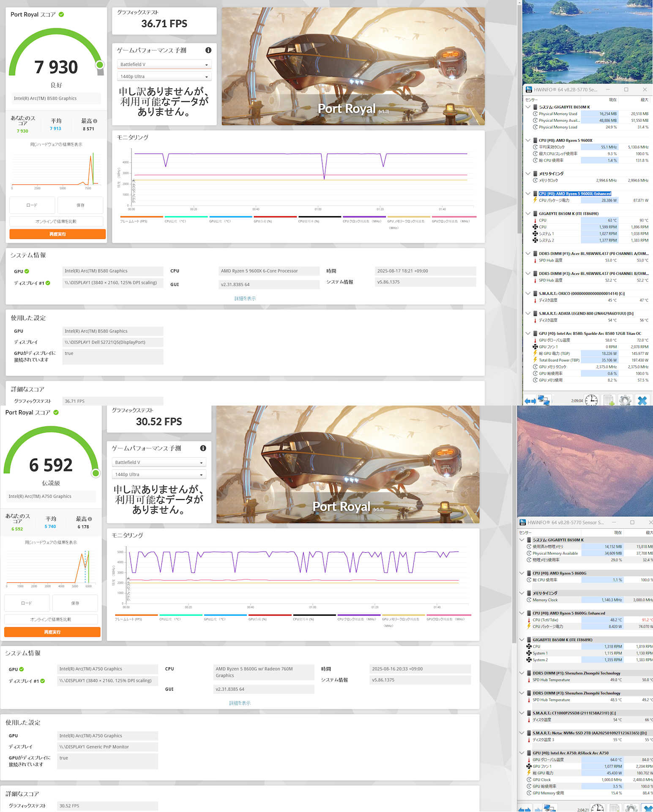The width and height of the screenshot is (653, 812).
Task: Toggle CPU使用率 (%) legend in B580 monitoring chart
Action: (320, 219)
